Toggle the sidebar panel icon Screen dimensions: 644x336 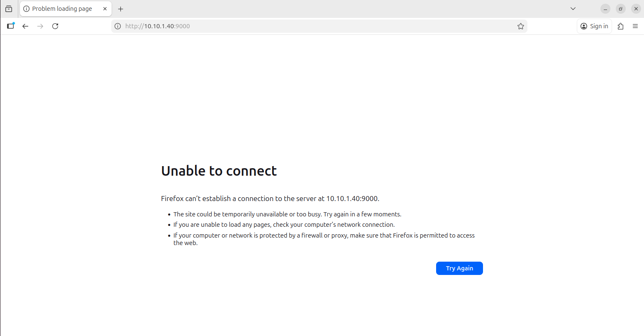pos(11,26)
